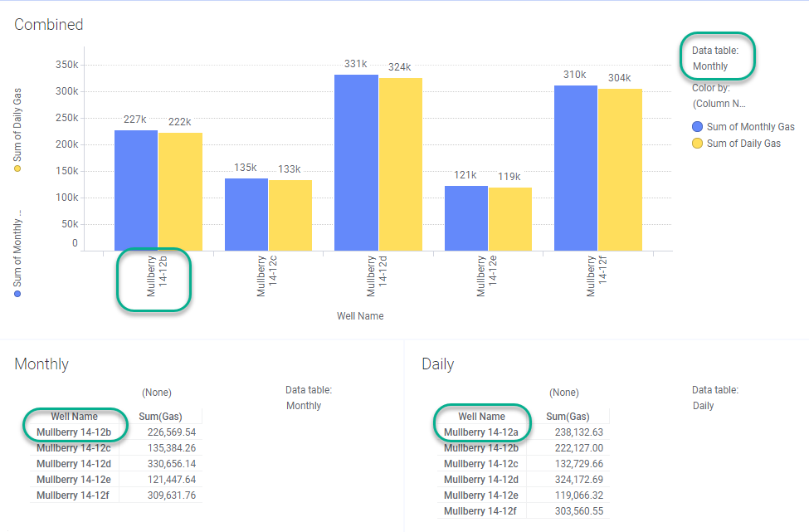Click the Mulberry 14-12c x-axis label
This screenshot has height=532, width=809.
click(266, 276)
